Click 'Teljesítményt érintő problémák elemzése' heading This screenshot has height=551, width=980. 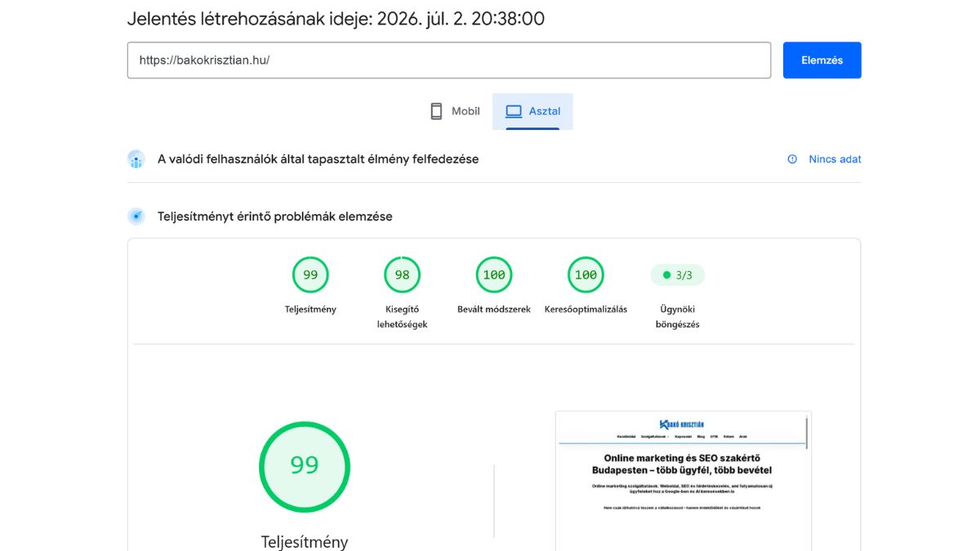275,216
